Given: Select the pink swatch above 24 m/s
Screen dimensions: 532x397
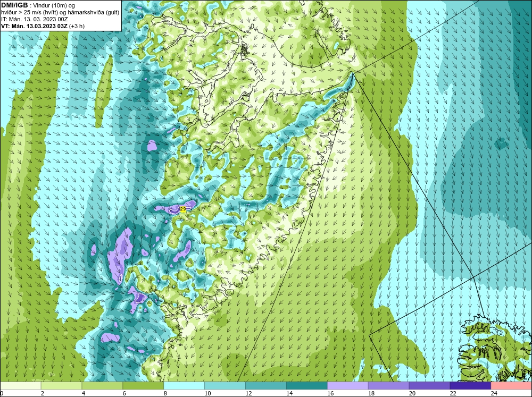Looking at the screenshot, I should pyautogui.click(x=511, y=386).
